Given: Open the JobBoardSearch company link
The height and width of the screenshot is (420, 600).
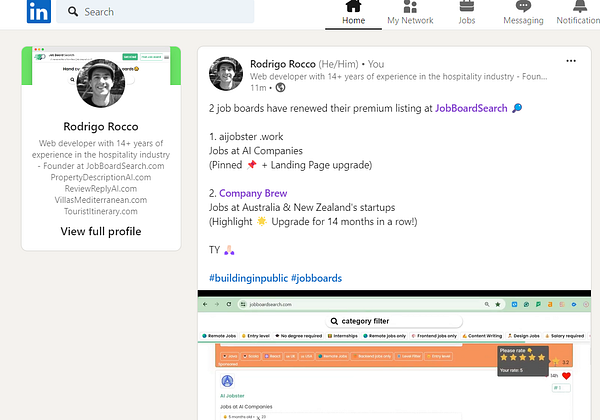Looking at the screenshot, I should 471,108.
